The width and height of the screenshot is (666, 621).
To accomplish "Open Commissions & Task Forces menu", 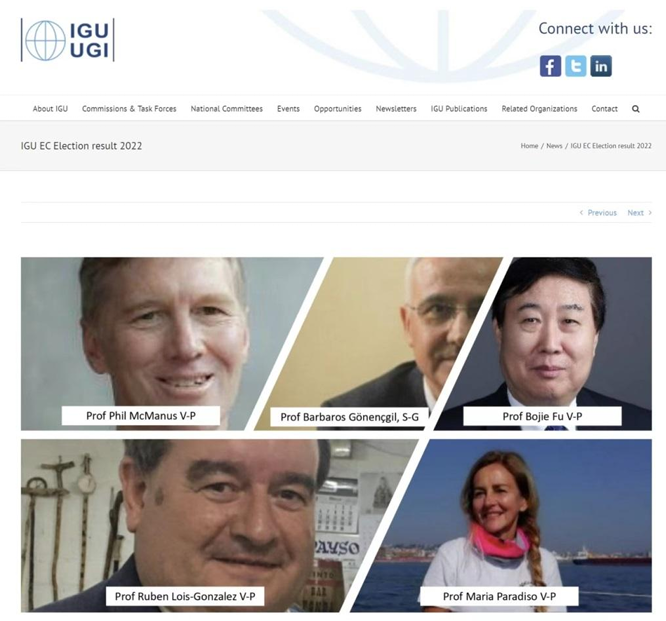I will (129, 109).
